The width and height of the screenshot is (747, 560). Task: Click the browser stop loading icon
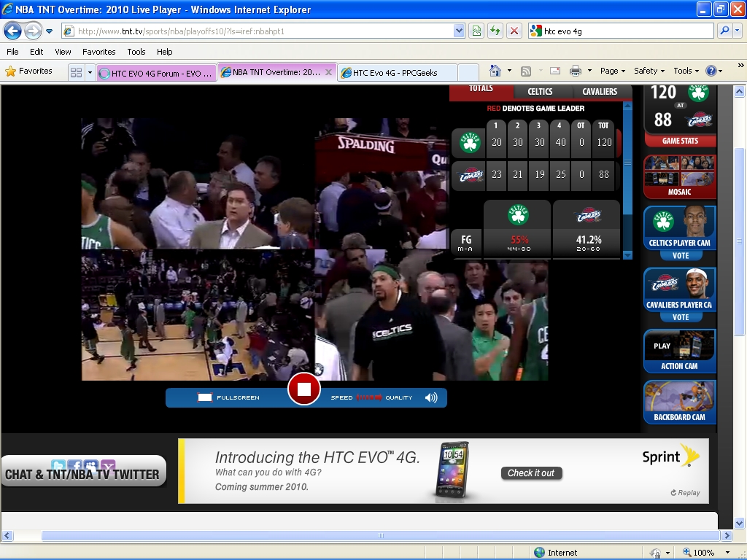(514, 31)
